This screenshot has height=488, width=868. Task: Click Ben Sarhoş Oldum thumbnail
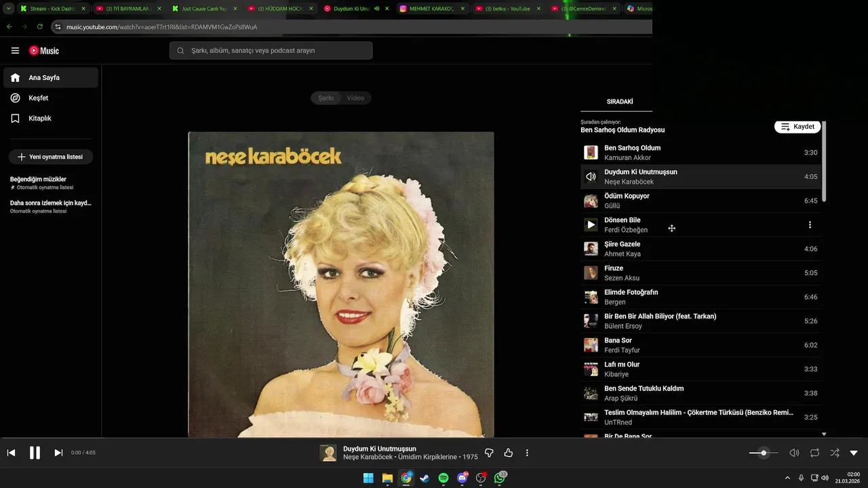point(591,152)
